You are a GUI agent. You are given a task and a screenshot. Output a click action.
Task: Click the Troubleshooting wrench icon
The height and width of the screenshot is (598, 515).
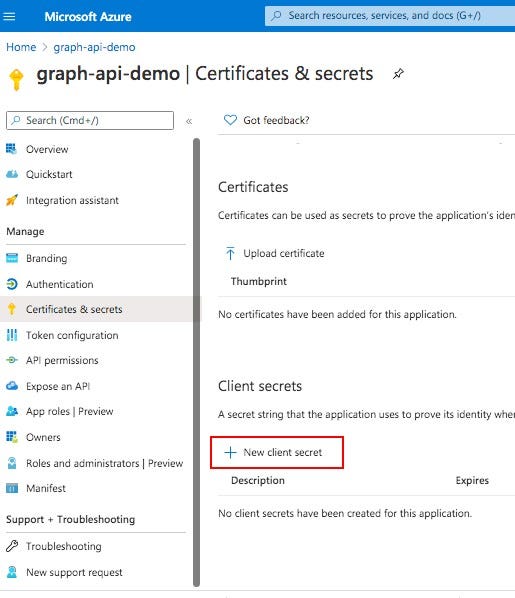12,546
